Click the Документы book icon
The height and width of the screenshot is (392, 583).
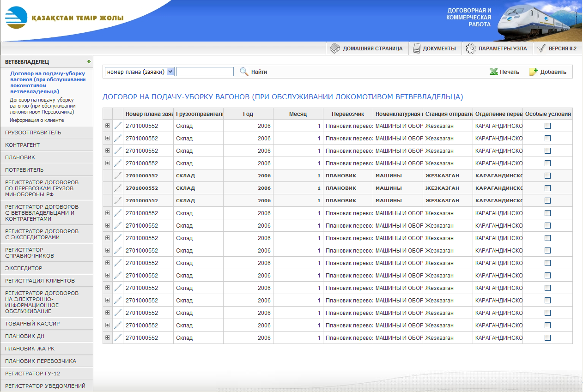coord(416,48)
